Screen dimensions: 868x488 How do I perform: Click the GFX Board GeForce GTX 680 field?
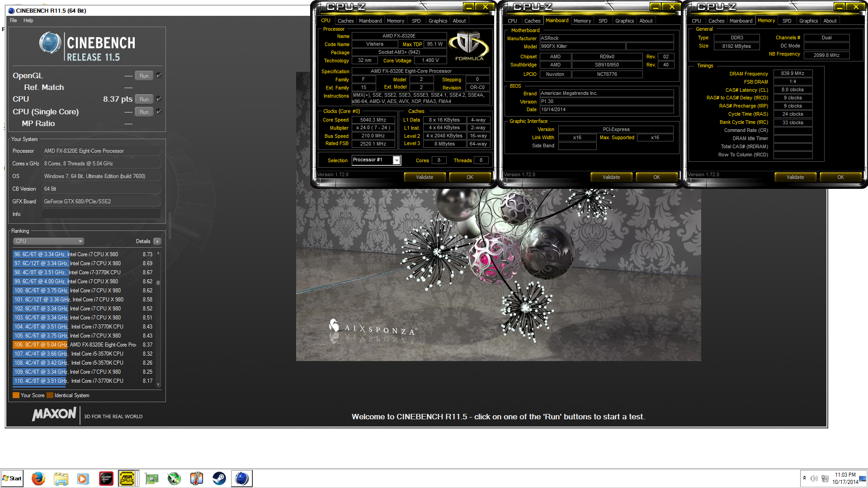[x=101, y=202]
